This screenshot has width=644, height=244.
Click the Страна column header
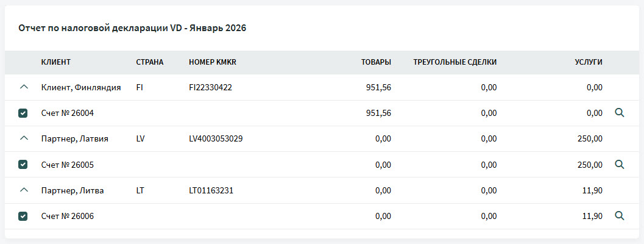click(150, 62)
